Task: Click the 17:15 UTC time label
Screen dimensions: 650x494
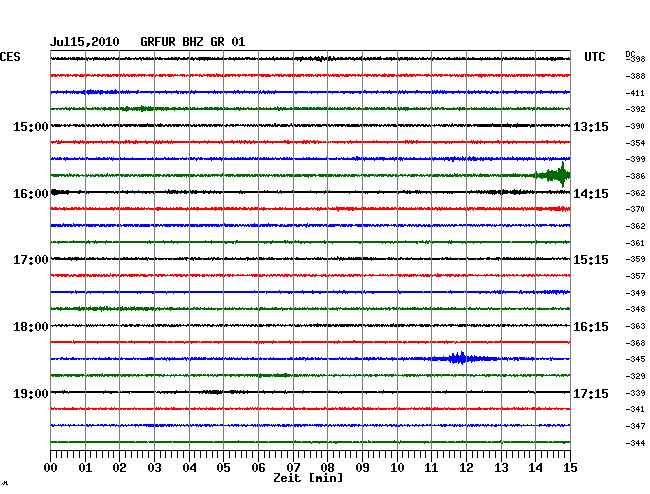Action: pos(591,393)
